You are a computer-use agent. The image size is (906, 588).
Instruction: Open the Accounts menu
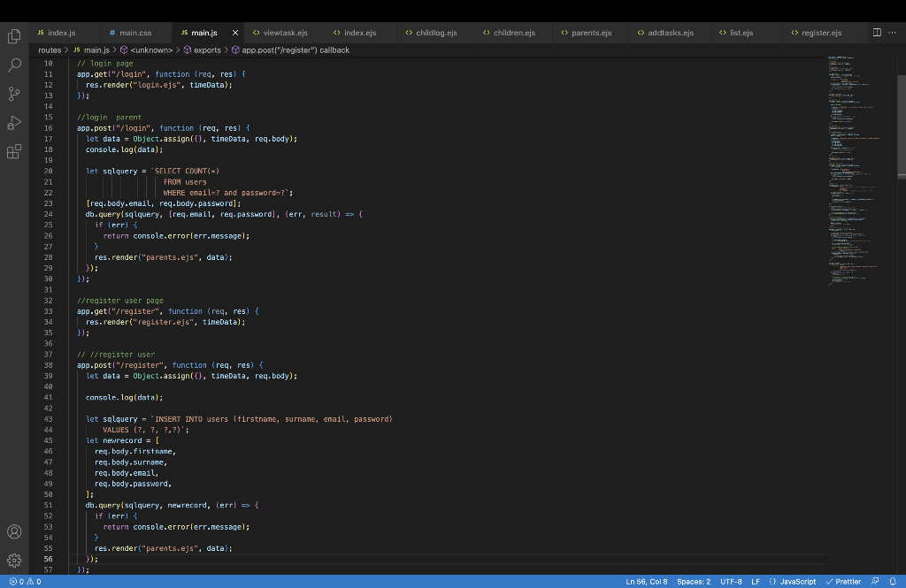click(x=14, y=531)
